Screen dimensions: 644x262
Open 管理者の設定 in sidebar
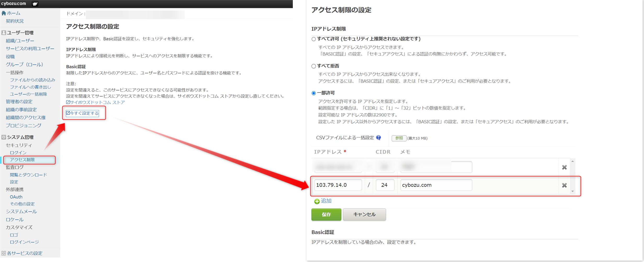19,102
